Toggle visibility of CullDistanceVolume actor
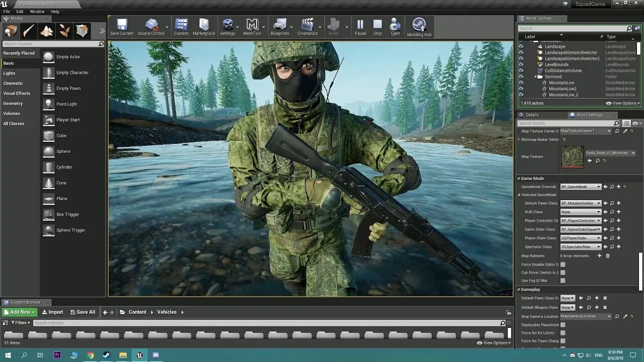The width and height of the screenshot is (644, 362). (521, 70)
